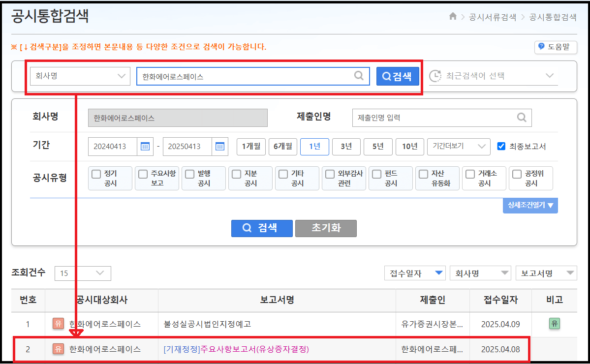
Task: Click the 보고서명 column header
Action: (x=277, y=300)
